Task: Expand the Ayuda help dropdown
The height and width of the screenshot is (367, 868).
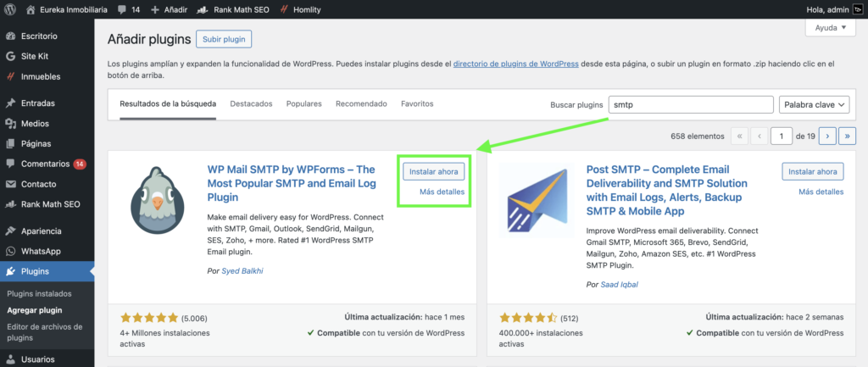Action: point(831,28)
